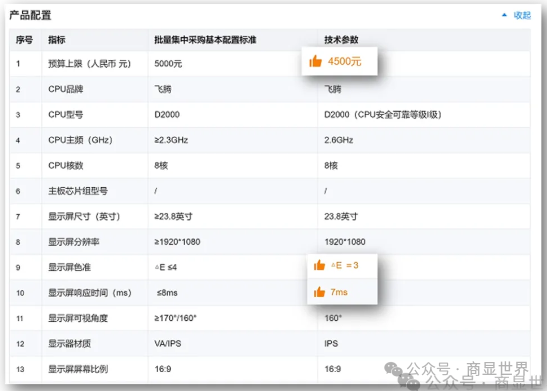The width and height of the screenshot is (547, 391).
Task: Click the ≥170°/160° standard value
Action: coord(175,318)
